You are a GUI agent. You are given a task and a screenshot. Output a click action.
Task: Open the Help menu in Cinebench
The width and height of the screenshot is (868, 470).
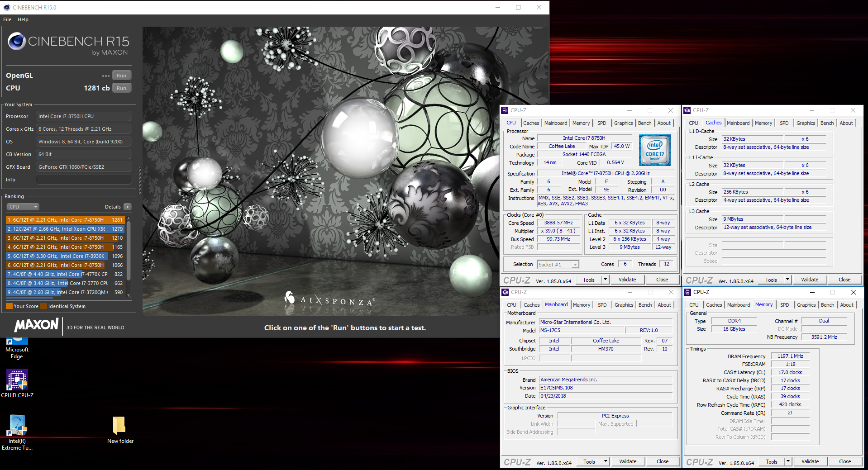pos(23,19)
